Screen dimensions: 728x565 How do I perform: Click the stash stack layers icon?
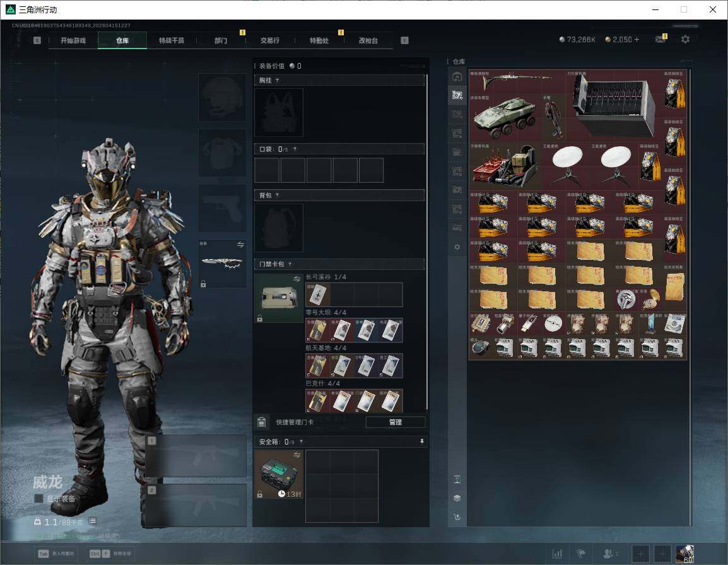click(457, 498)
